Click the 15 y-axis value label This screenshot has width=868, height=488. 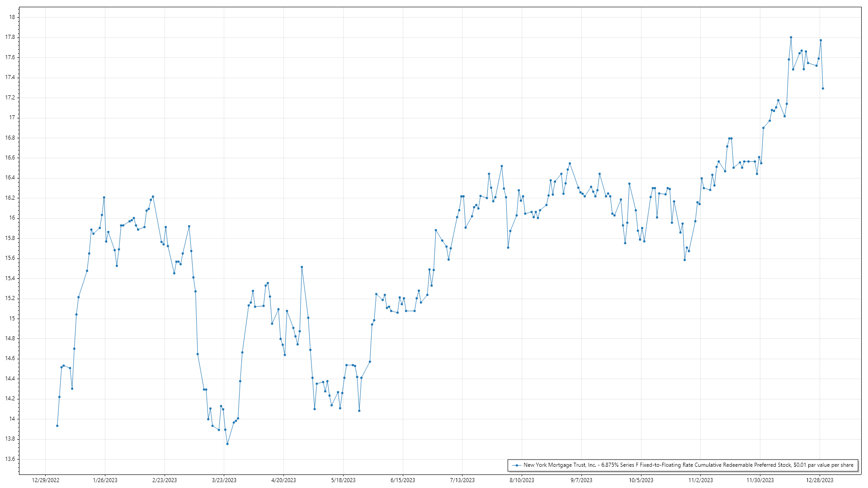[12, 319]
